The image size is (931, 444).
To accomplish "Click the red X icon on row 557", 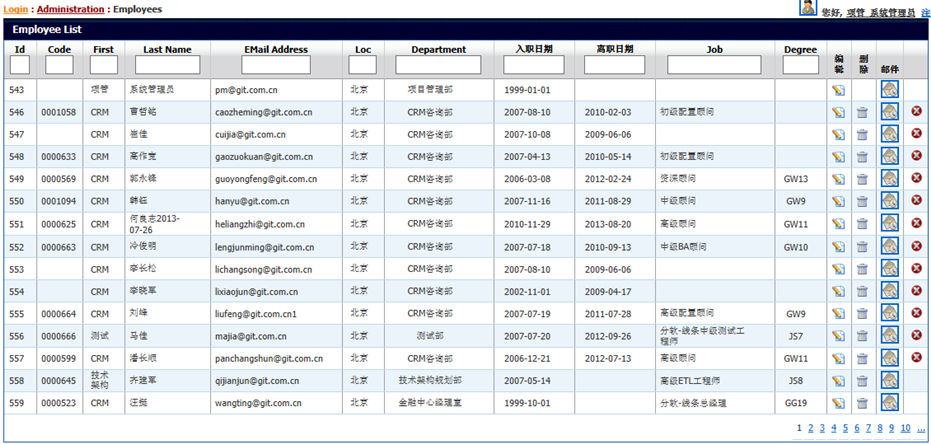I will [x=917, y=357].
